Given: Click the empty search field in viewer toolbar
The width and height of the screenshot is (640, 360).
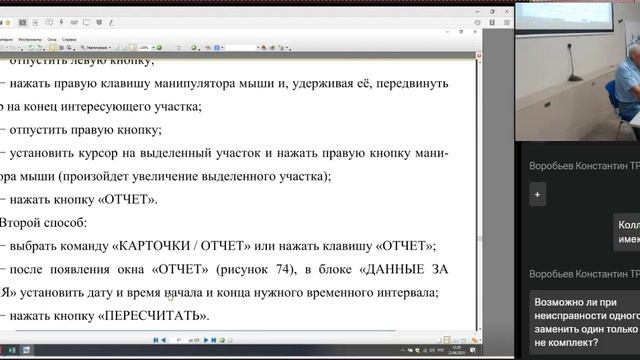Looking at the screenshot, I should 241,48.
